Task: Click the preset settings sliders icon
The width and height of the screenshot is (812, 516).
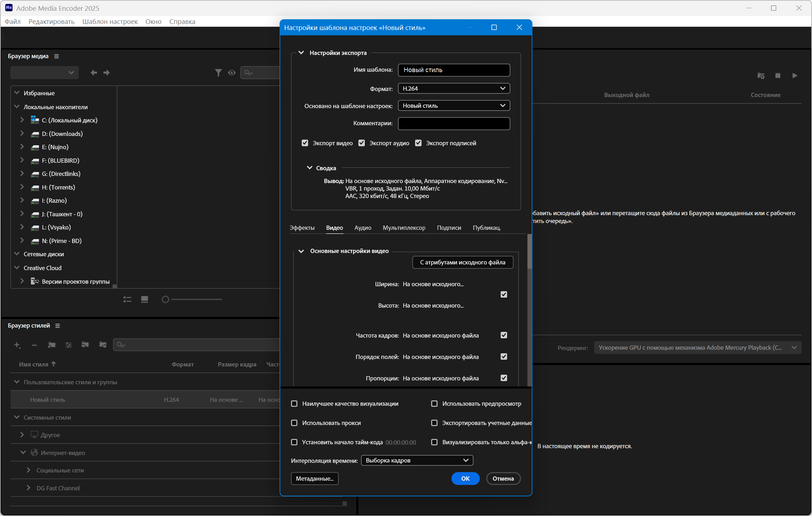Action: pyautogui.click(x=68, y=345)
